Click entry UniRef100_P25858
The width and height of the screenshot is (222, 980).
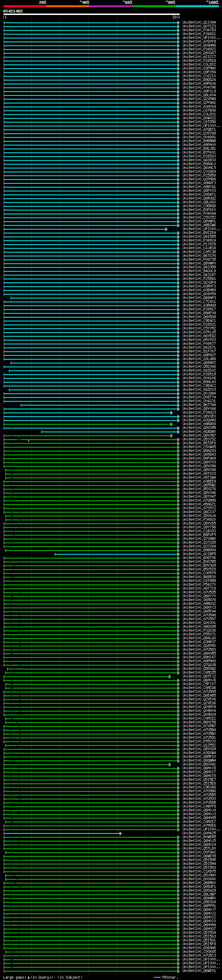click(199, 175)
